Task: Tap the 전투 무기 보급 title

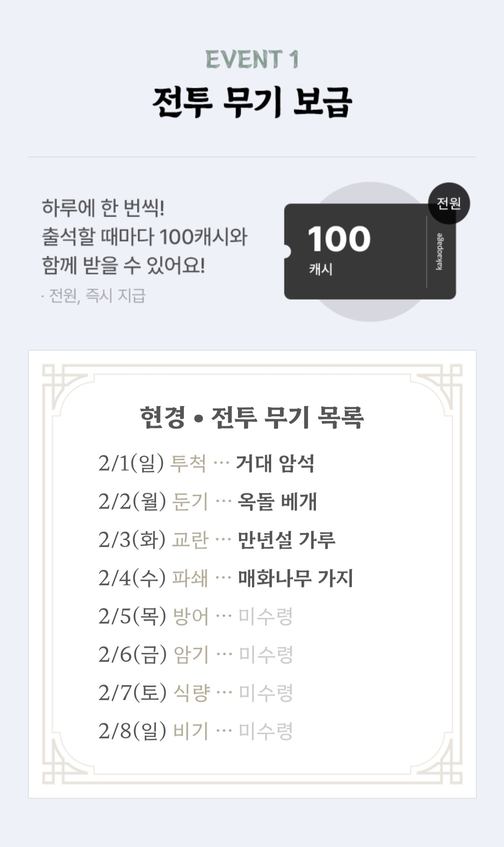Action: (252, 102)
